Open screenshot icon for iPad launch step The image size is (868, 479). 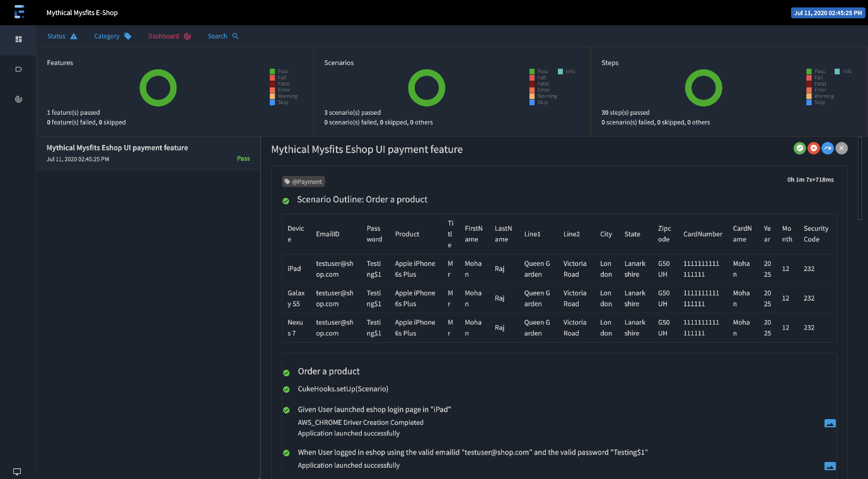[830, 424]
